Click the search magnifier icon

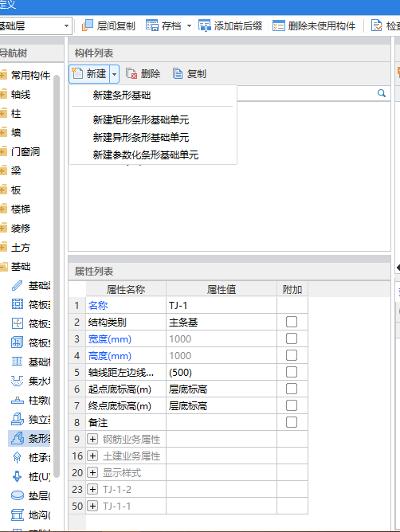(x=382, y=93)
